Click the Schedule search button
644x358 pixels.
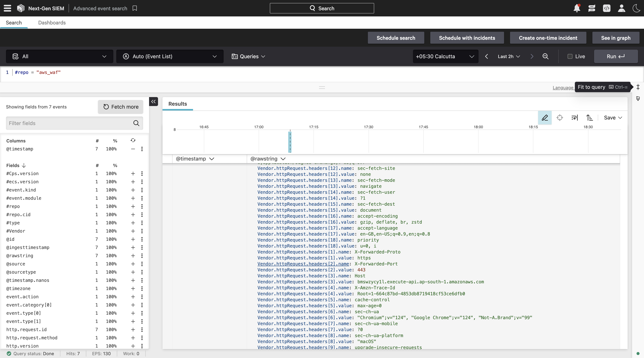[x=396, y=38]
